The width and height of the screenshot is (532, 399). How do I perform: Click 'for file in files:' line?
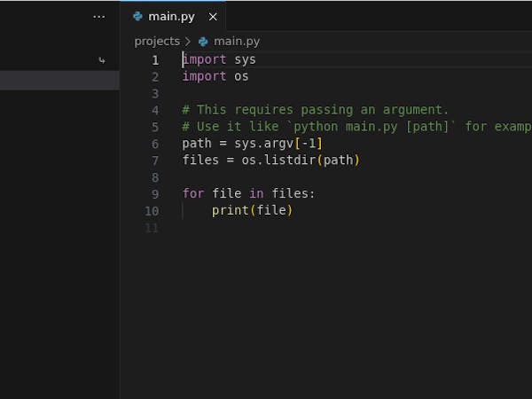pos(248,193)
